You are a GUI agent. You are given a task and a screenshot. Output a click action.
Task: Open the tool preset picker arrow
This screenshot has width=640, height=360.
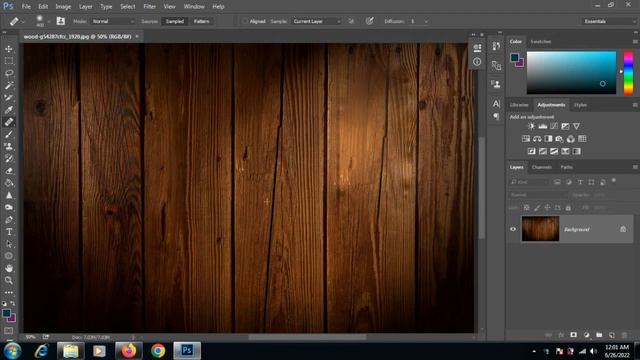click(23, 21)
